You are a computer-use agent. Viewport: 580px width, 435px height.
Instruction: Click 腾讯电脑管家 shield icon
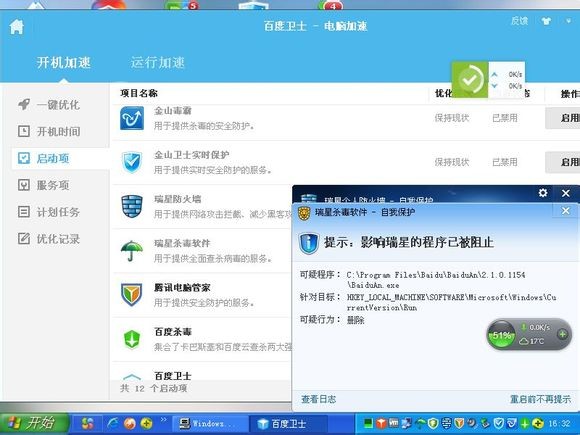tap(132, 294)
